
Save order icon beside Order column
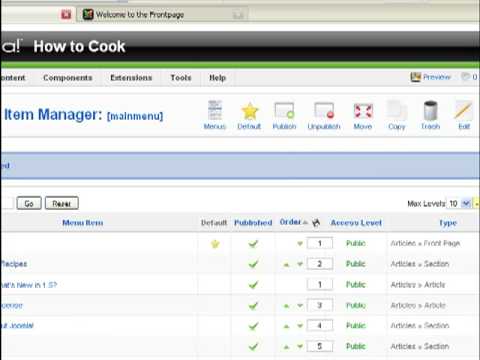(316, 222)
